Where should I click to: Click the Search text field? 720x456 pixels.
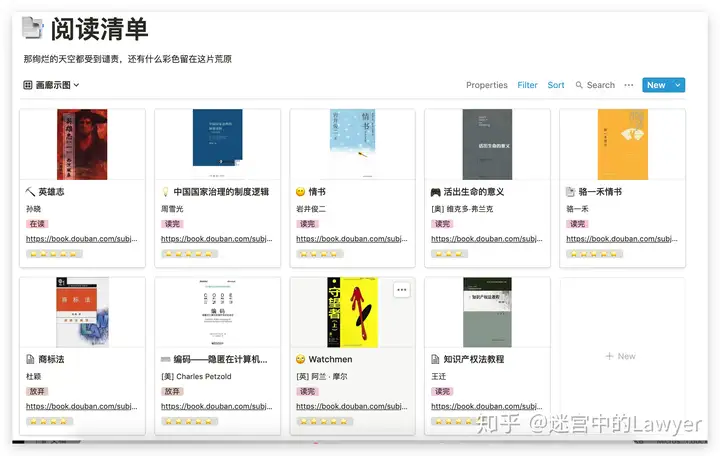pos(601,85)
